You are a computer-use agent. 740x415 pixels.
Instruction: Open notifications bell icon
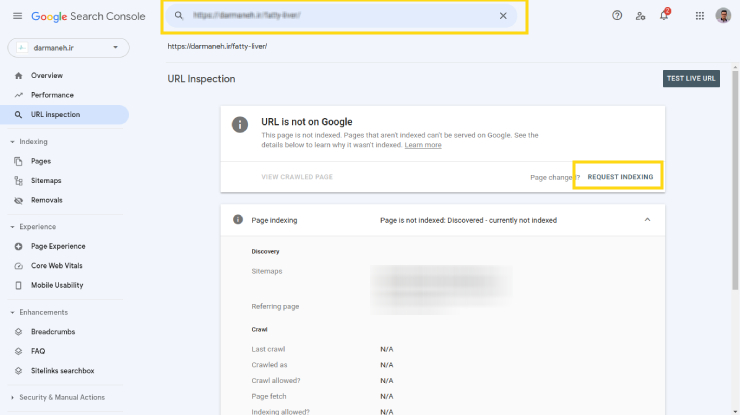pos(664,15)
